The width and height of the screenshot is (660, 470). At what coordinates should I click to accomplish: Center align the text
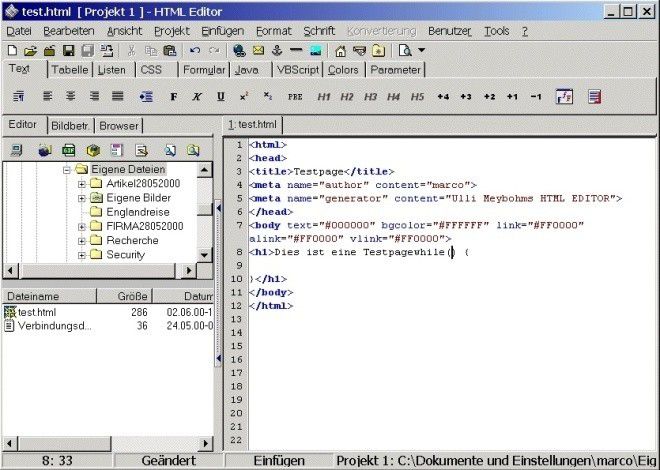coord(71,96)
